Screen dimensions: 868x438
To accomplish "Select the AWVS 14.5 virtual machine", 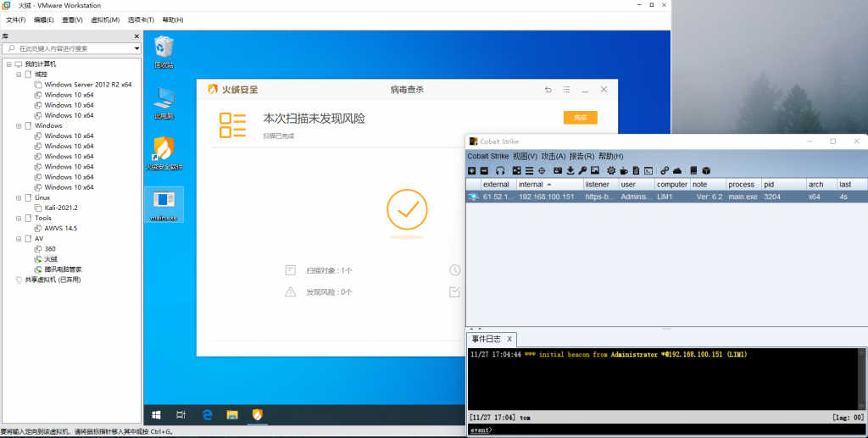I will click(x=61, y=229).
